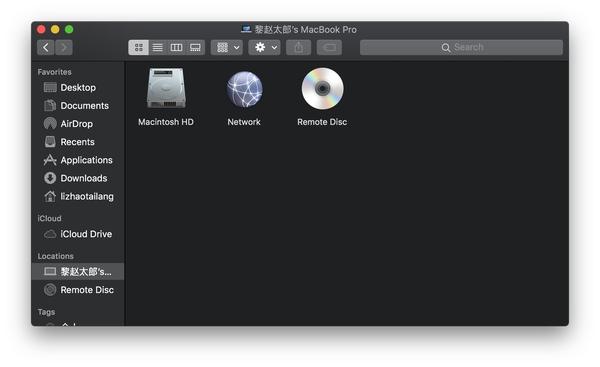Open AirDrop in the sidebar
This screenshot has height=367, width=600.
click(78, 124)
